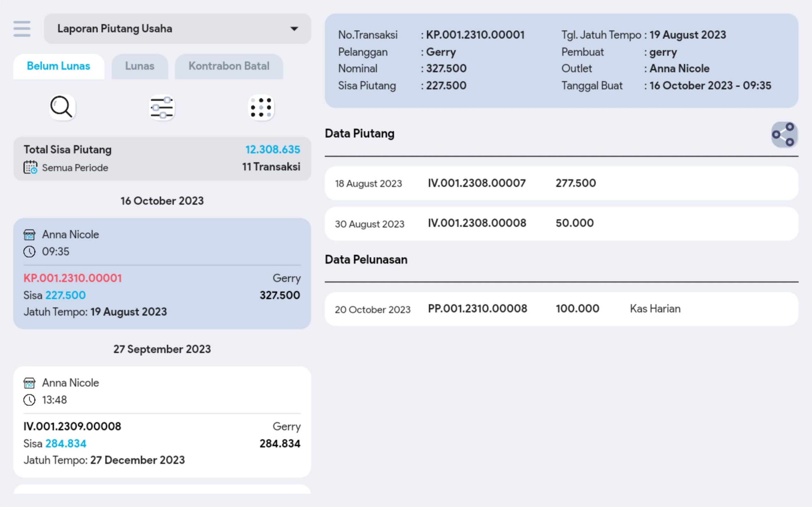Open the filter sliders icon

point(162,108)
